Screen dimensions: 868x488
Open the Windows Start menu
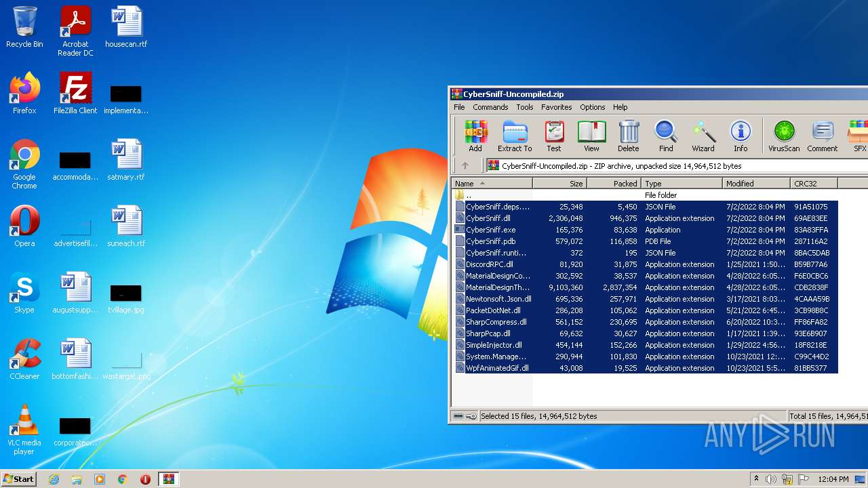pos(18,479)
